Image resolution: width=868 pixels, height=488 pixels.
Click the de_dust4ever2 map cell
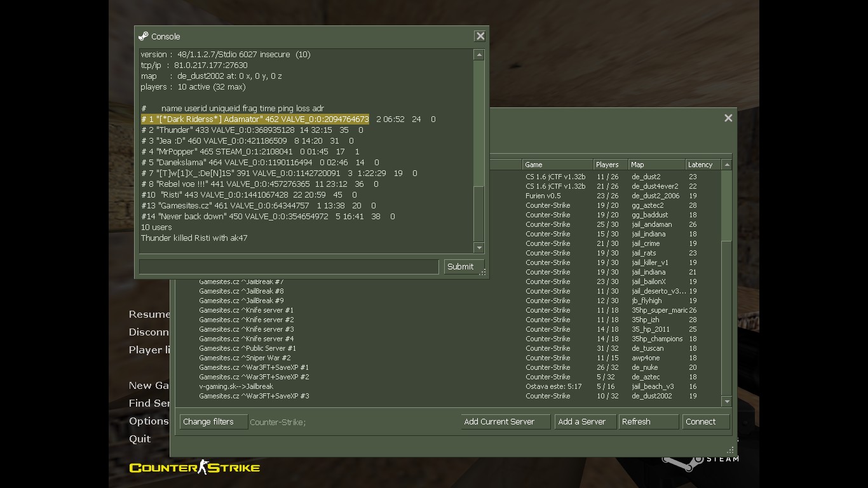pyautogui.click(x=654, y=186)
